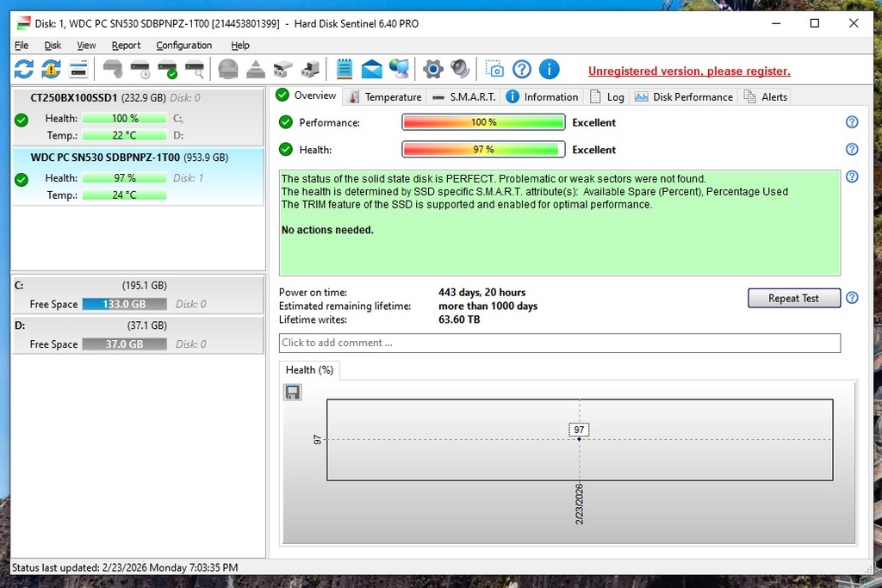The width and height of the screenshot is (882, 588).
Task: Click the 24 °C temperature bar
Action: [x=124, y=195]
